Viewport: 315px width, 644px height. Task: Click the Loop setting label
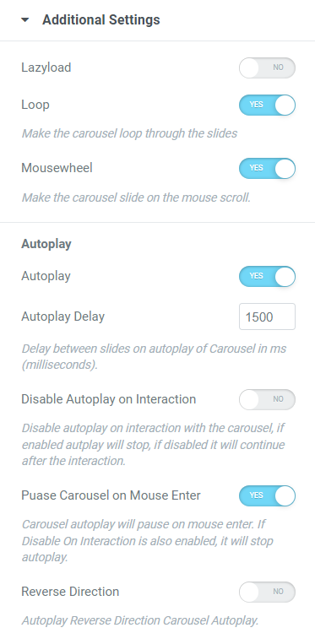coord(35,105)
